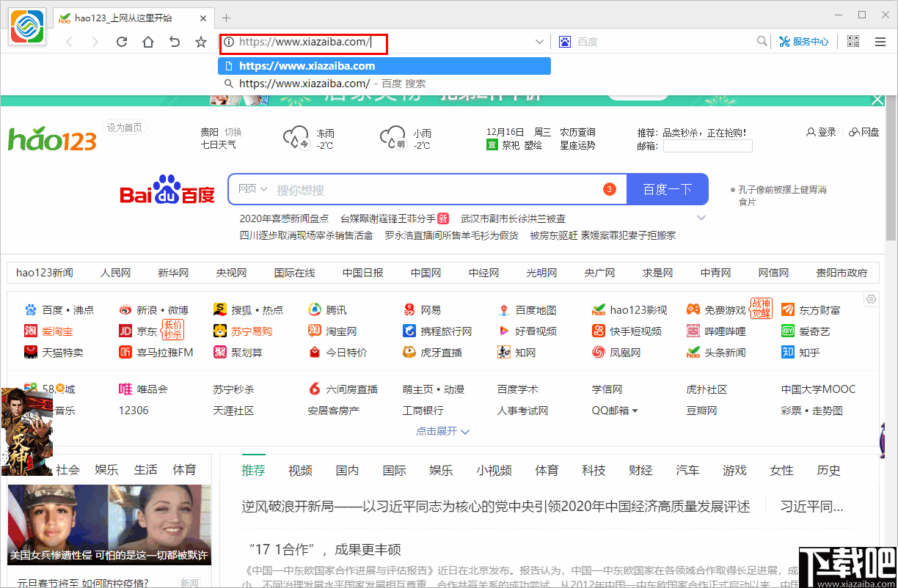Viewport: 898px width, 588px height.
Task: Click the 腾讯 penguin icon
Action: [314, 309]
